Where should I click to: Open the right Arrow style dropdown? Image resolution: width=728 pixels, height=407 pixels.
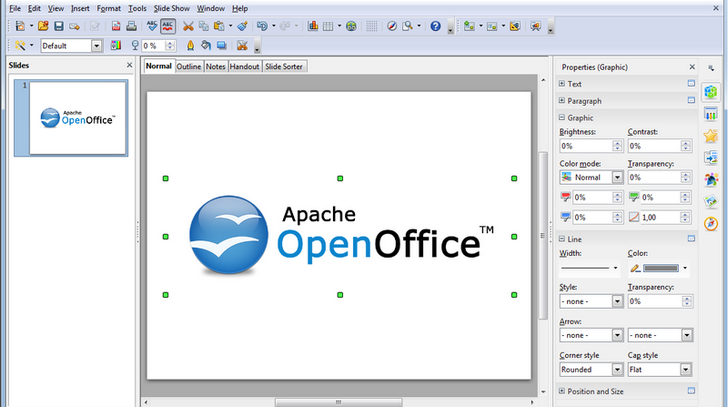[x=686, y=335]
